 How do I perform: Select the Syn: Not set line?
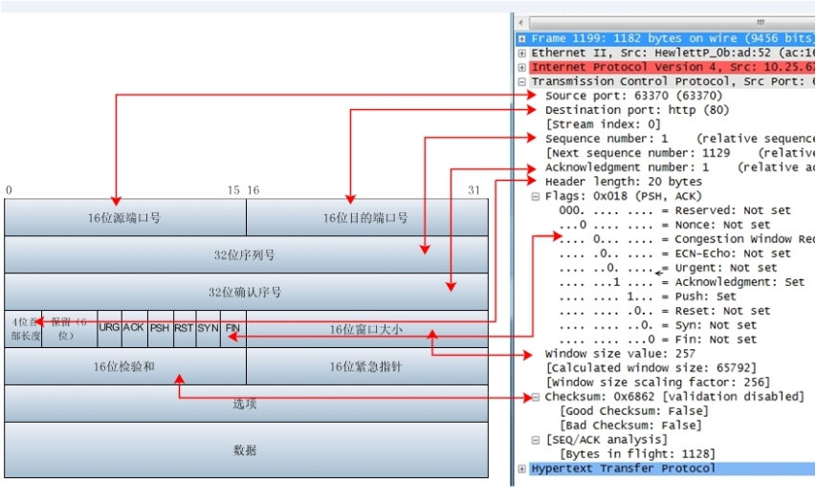pyautogui.click(x=658, y=325)
